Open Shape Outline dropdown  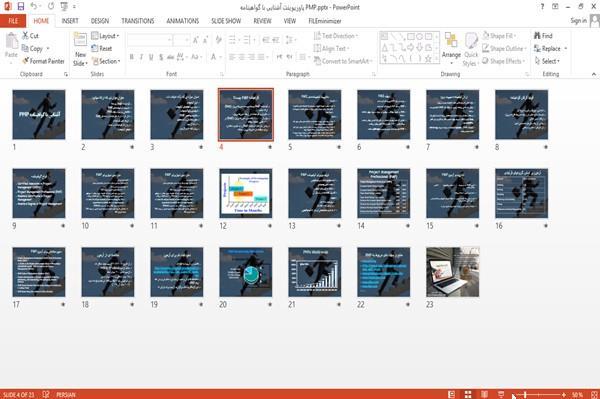tap(504, 49)
